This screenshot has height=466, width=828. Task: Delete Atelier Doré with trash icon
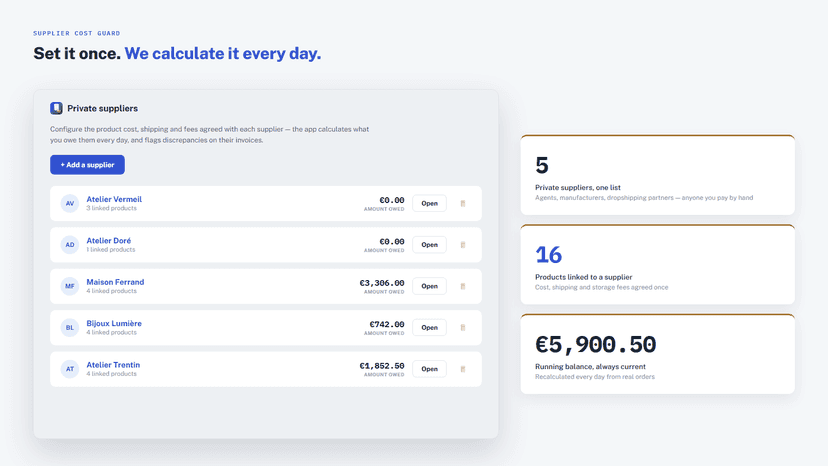pyautogui.click(x=463, y=245)
